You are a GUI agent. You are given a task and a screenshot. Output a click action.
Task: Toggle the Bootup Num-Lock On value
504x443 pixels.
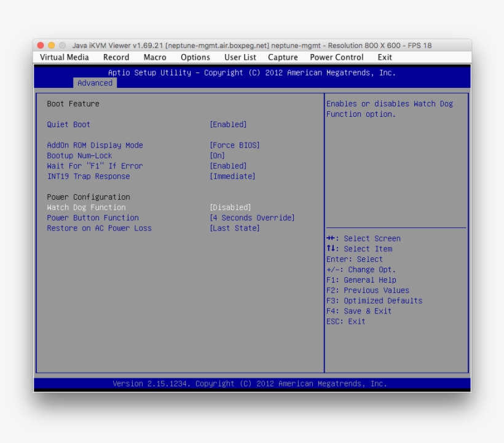tap(218, 156)
